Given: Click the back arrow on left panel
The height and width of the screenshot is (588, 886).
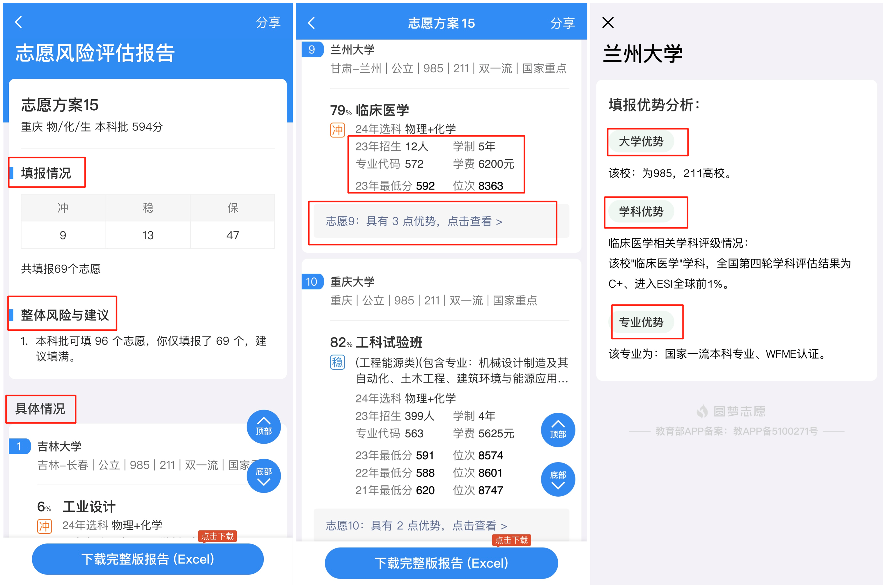Looking at the screenshot, I should (18, 20).
